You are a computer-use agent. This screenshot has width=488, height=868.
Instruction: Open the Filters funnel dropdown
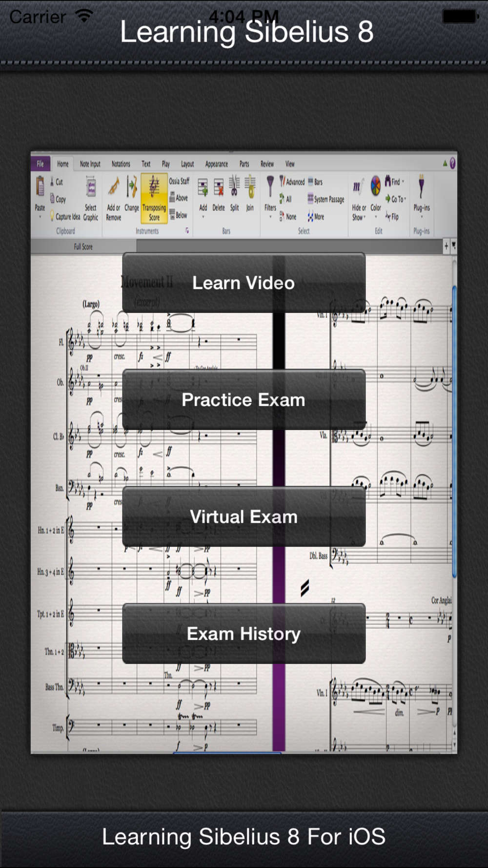coord(270,197)
